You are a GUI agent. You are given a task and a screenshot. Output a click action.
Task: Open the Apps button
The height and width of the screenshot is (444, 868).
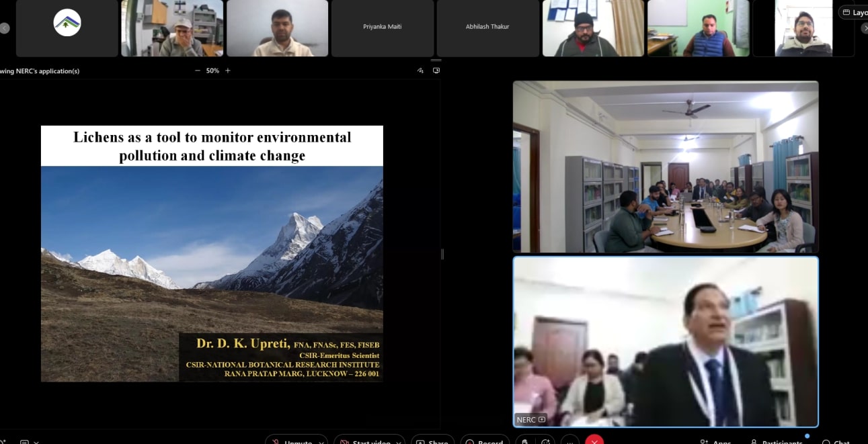coord(715,441)
